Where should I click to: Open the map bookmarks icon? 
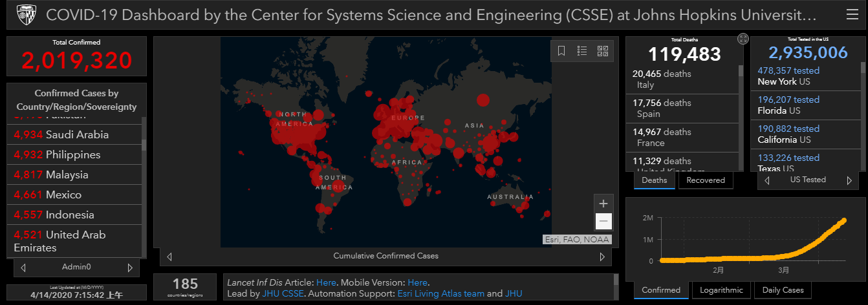click(561, 51)
